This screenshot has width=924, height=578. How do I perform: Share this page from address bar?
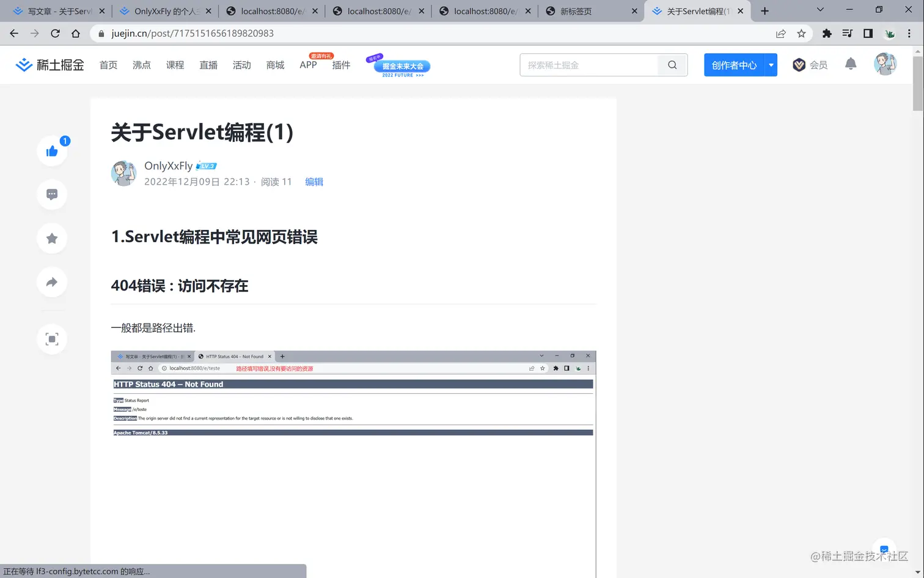click(x=781, y=34)
